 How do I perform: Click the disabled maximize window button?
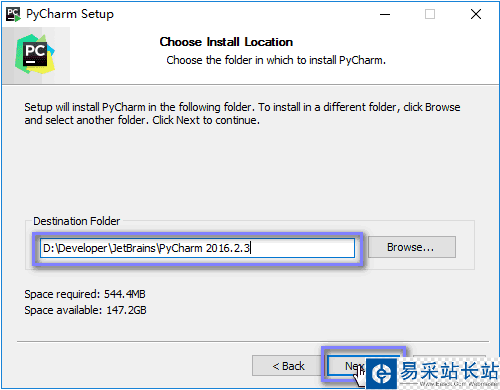(430, 14)
